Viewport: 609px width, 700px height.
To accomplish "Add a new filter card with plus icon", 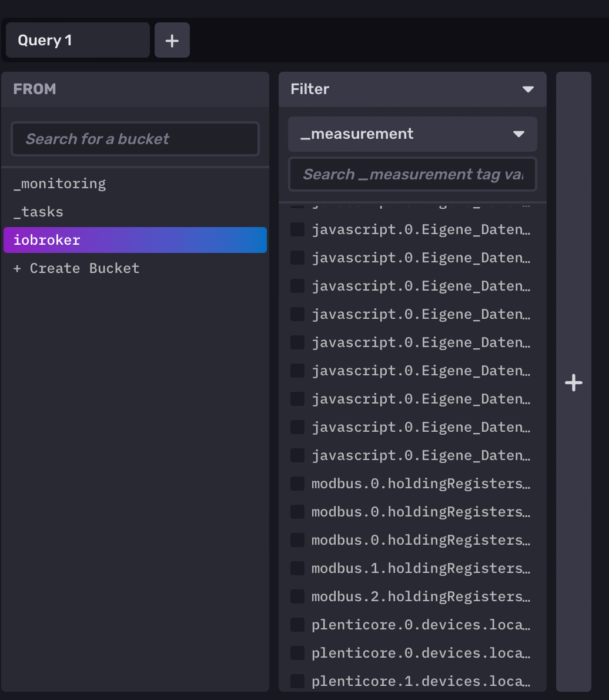I will click(573, 383).
